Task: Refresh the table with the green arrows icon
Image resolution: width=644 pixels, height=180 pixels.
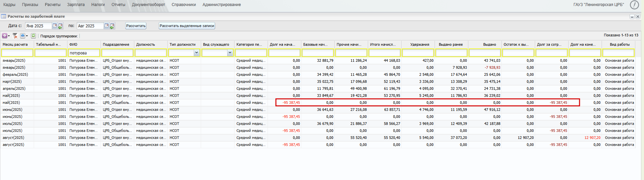Action: 33,36
